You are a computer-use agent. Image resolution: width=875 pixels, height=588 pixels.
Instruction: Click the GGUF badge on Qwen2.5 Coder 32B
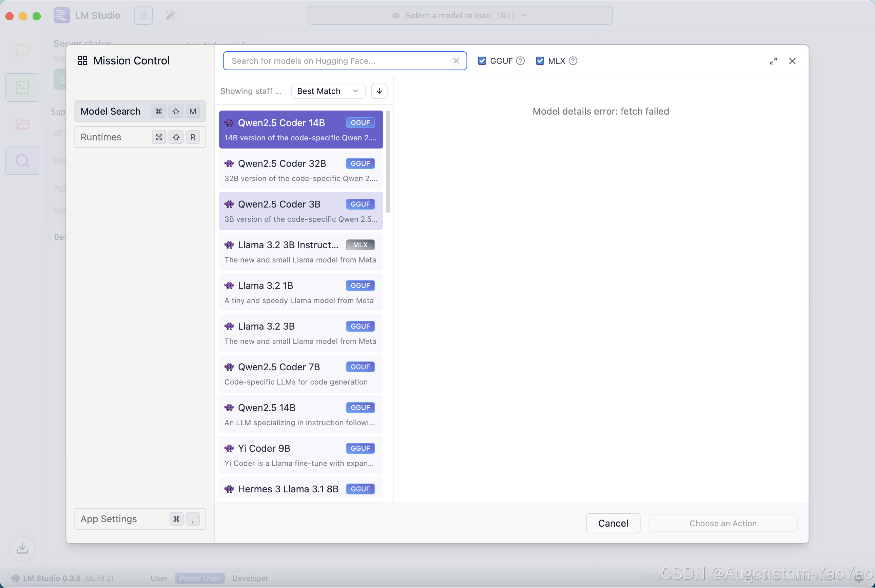(x=360, y=163)
